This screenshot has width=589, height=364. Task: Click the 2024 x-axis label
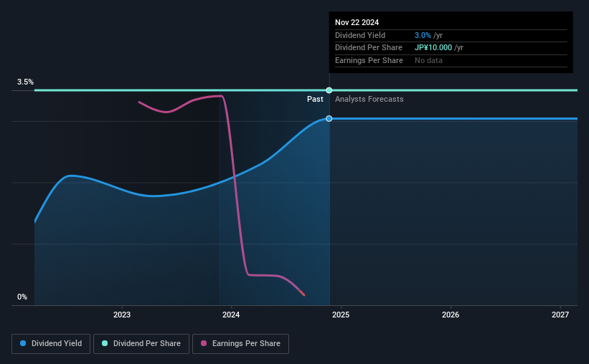click(231, 315)
